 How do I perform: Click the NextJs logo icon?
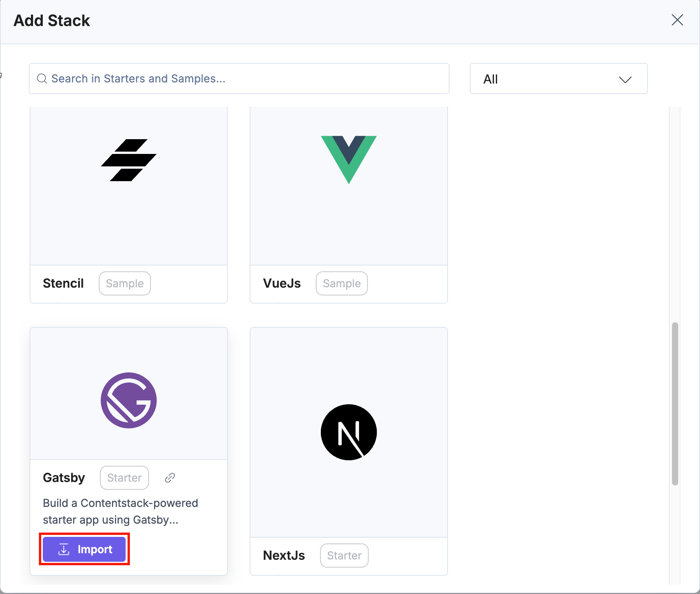(x=349, y=432)
